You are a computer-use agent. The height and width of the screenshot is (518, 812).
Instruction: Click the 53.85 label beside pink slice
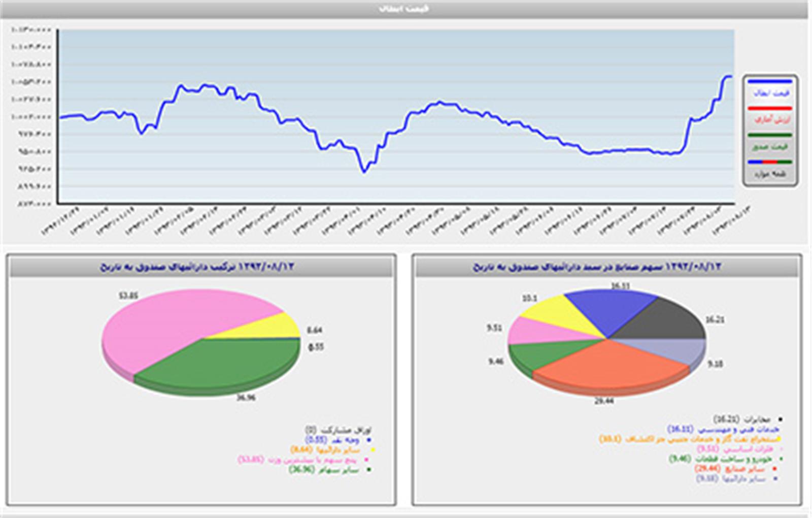coord(128,295)
